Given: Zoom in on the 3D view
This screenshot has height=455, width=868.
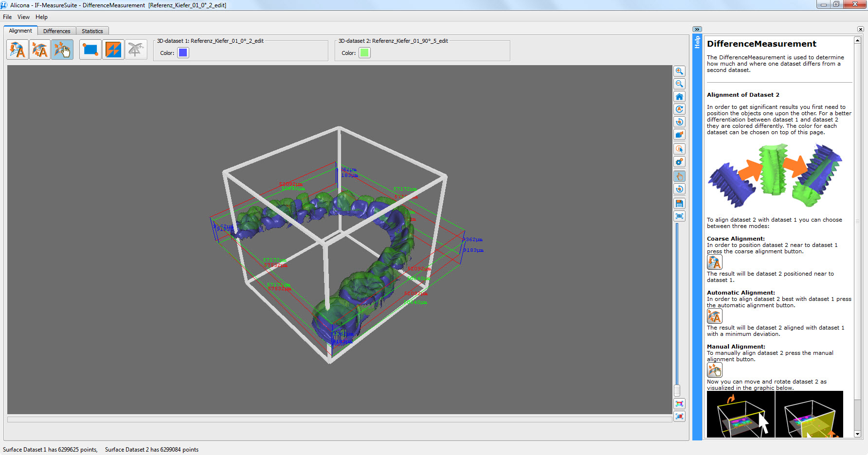Looking at the screenshot, I should pyautogui.click(x=680, y=71).
